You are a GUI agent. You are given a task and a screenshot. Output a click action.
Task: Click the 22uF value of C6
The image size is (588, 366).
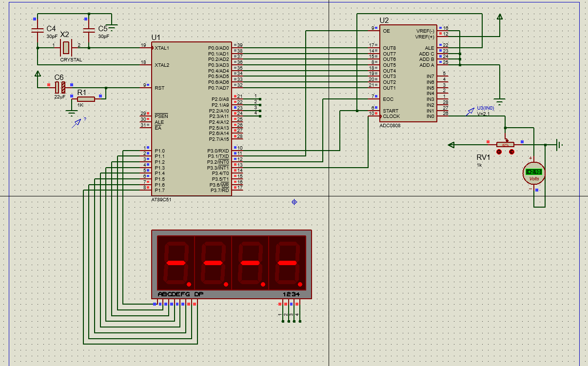point(59,97)
